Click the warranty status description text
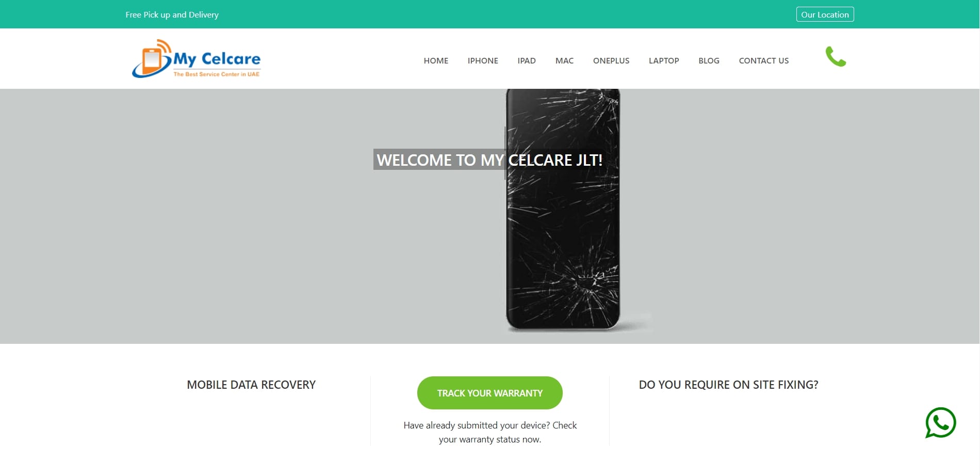The width and height of the screenshot is (980, 476). coord(490,432)
